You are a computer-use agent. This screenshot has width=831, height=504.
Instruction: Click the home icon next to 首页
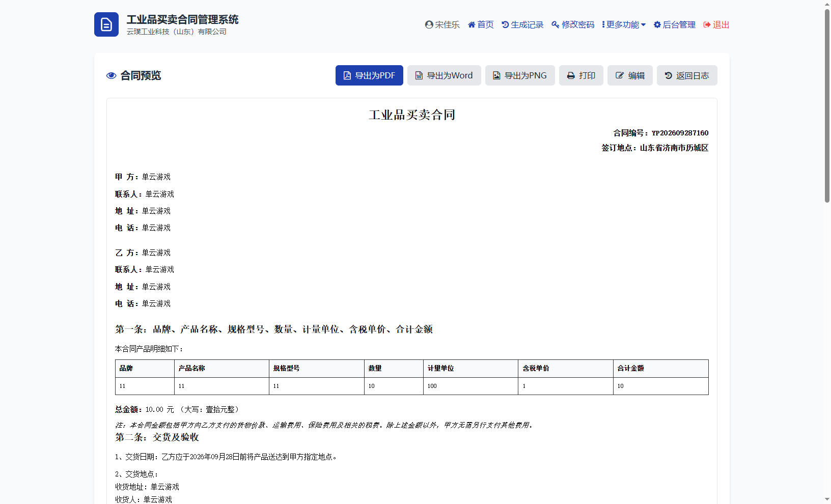pyautogui.click(x=472, y=24)
